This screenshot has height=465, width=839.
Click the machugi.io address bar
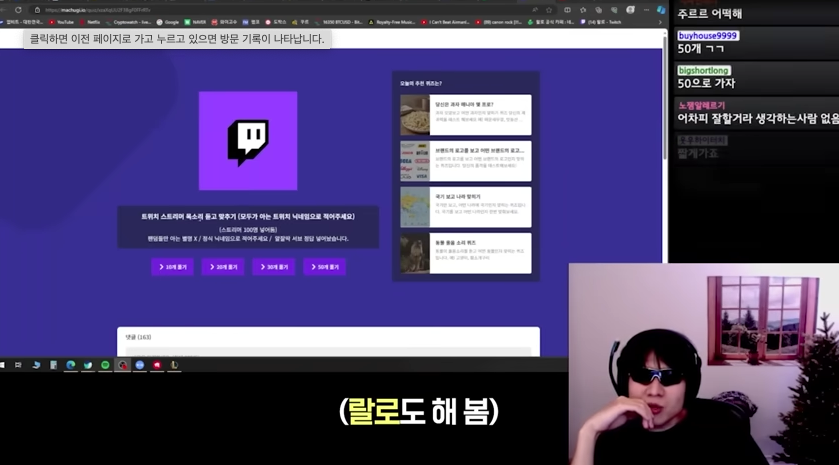[x=284, y=10]
